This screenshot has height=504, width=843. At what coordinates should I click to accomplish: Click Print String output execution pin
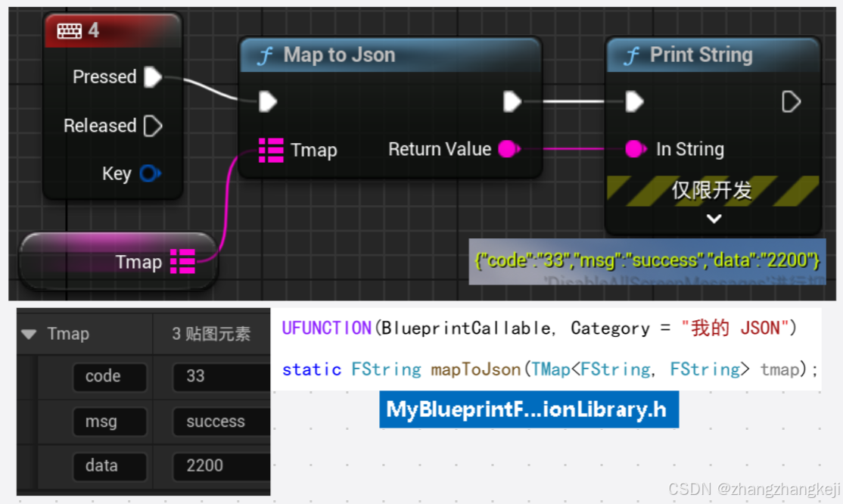coord(791,101)
